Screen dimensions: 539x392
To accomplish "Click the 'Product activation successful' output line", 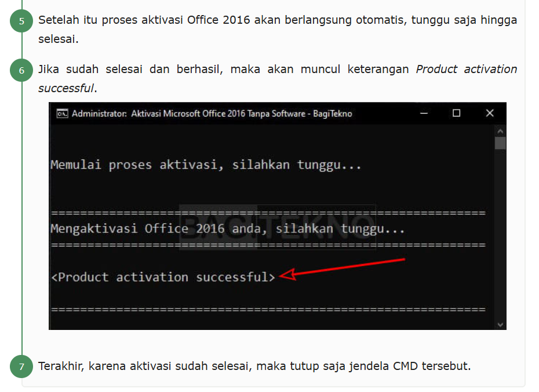I will [x=163, y=277].
